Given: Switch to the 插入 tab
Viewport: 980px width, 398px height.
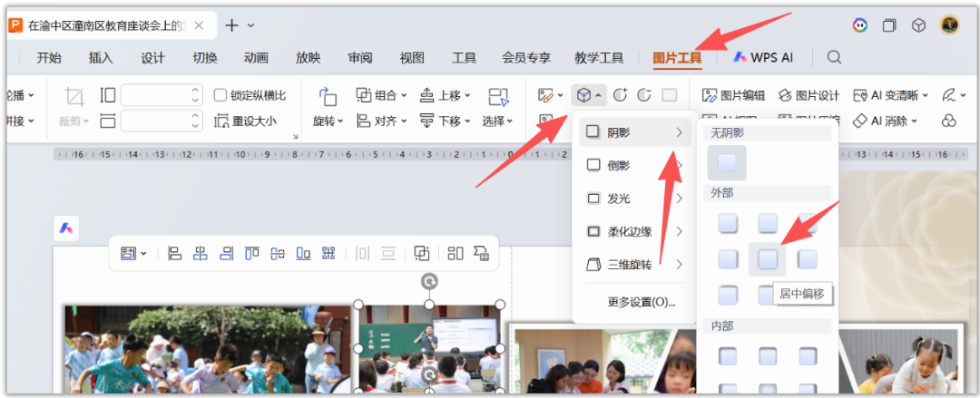Looking at the screenshot, I should click(x=101, y=57).
